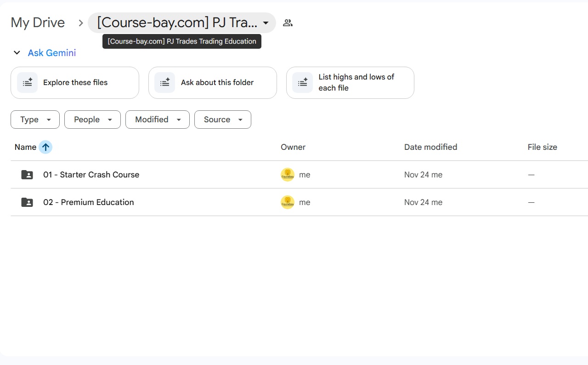The height and width of the screenshot is (365, 588).
Task: Click the File size column header
Action: 542,147
